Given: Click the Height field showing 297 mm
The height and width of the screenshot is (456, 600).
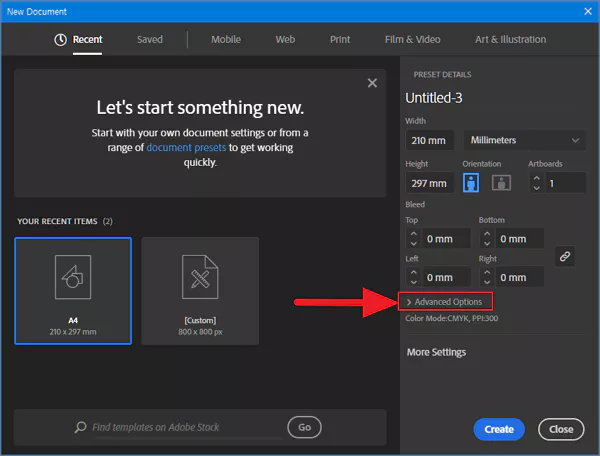Looking at the screenshot, I should (x=429, y=183).
